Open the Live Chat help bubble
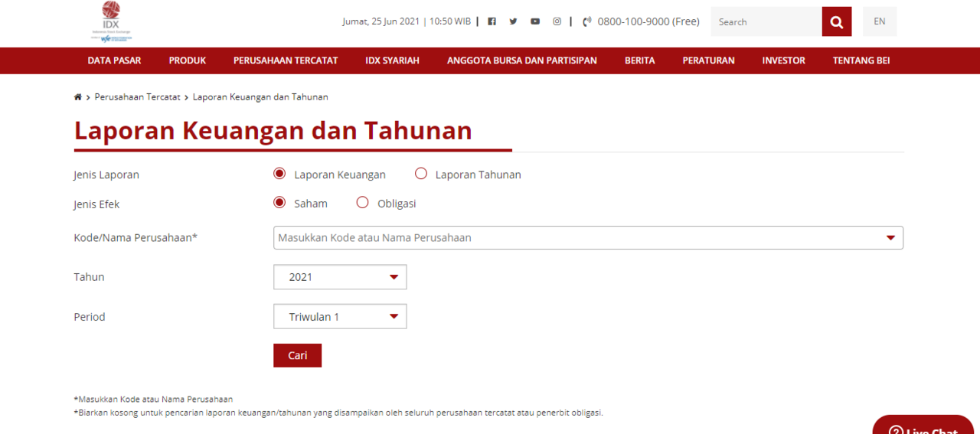This screenshot has width=980, height=434. click(923, 425)
